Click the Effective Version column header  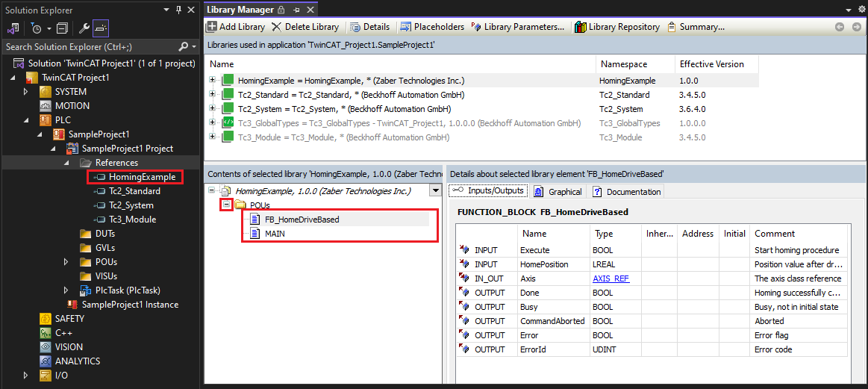pyautogui.click(x=716, y=64)
